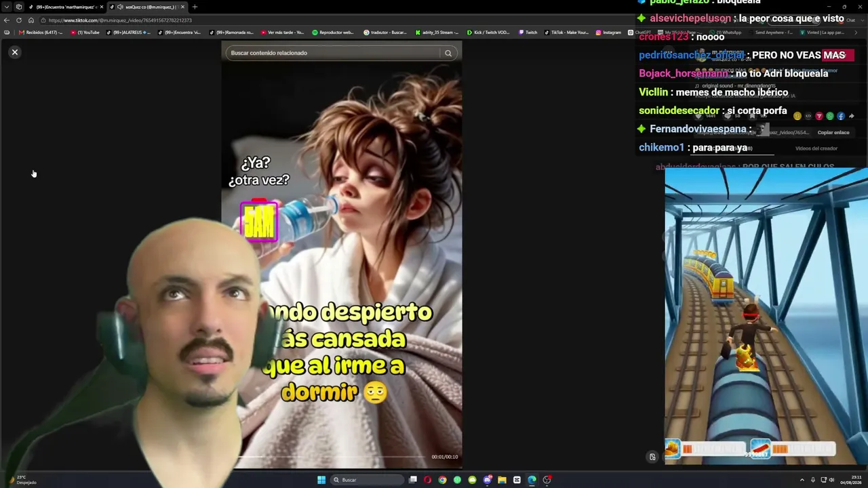Select the 'Videos del creador' tab

pyautogui.click(x=816, y=148)
